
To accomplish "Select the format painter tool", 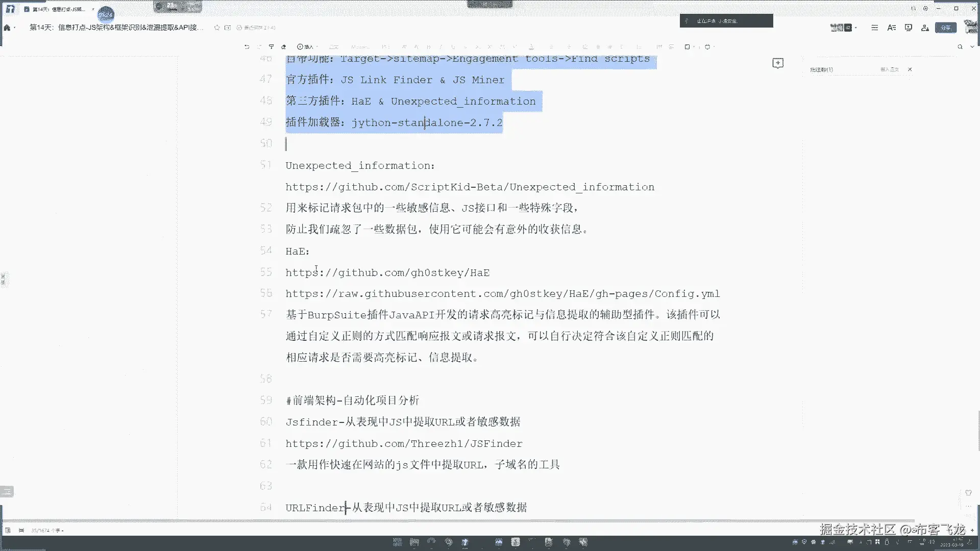I will (x=271, y=47).
